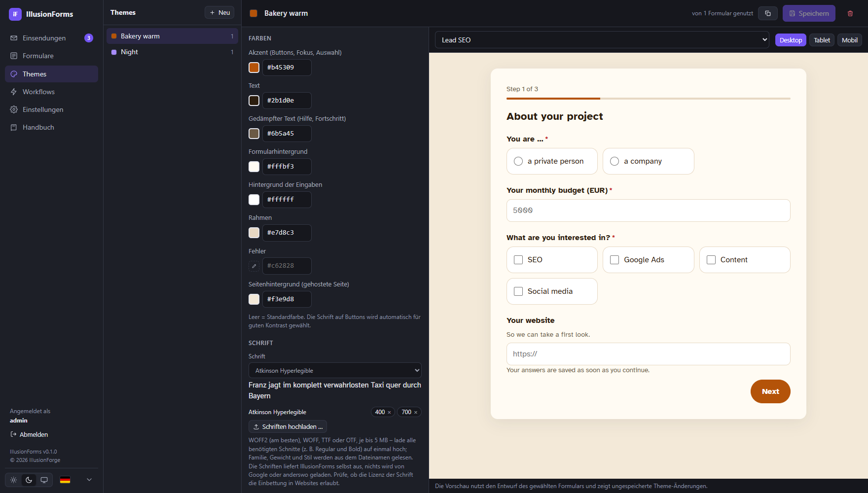
Task: Open the Akzent color swatch
Action: pyautogui.click(x=254, y=68)
